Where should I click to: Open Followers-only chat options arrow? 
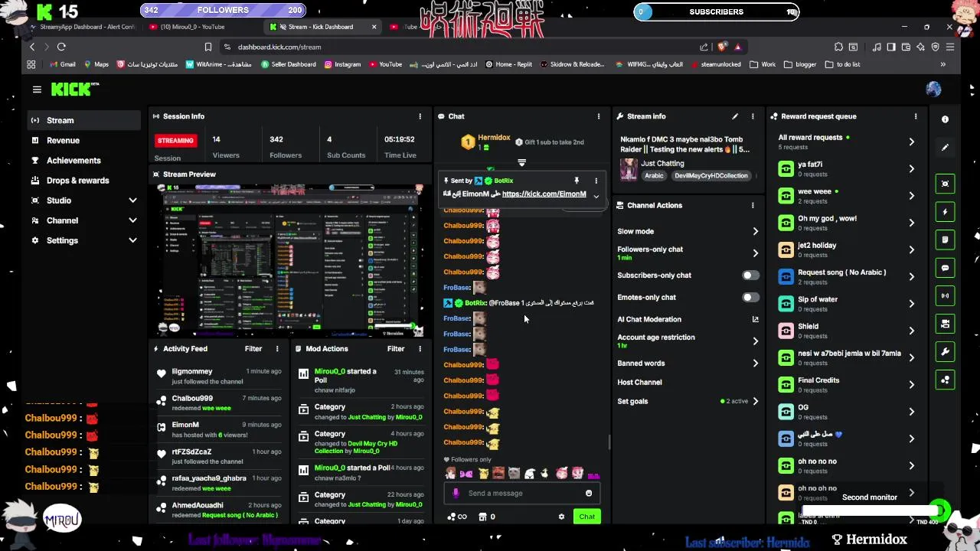point(755,253)
